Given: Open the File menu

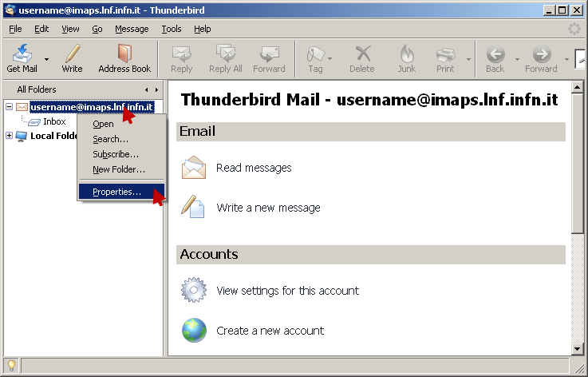Looking at the screenshot, I should [15, 29].
